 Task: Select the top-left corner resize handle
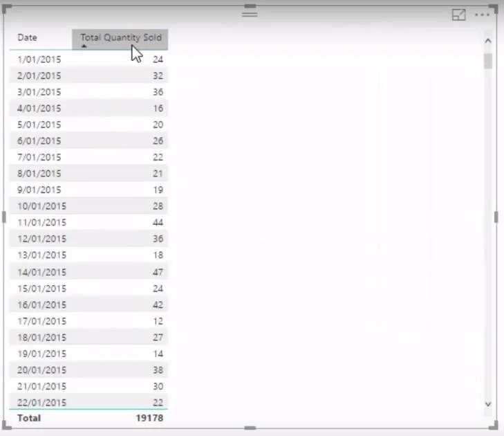(6, 8)
